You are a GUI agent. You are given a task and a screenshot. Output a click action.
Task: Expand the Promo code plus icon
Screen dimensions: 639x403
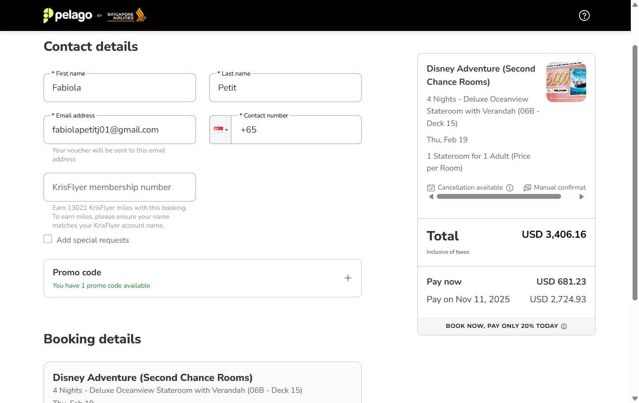[348, 278]
